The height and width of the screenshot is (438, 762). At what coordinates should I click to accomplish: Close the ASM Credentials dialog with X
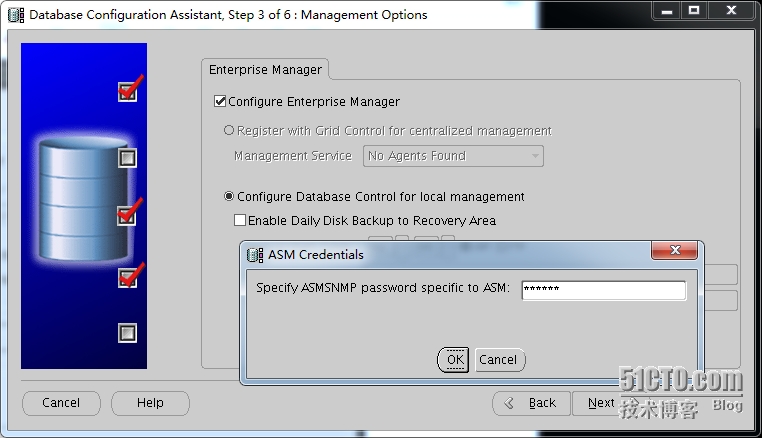[675, 250]
